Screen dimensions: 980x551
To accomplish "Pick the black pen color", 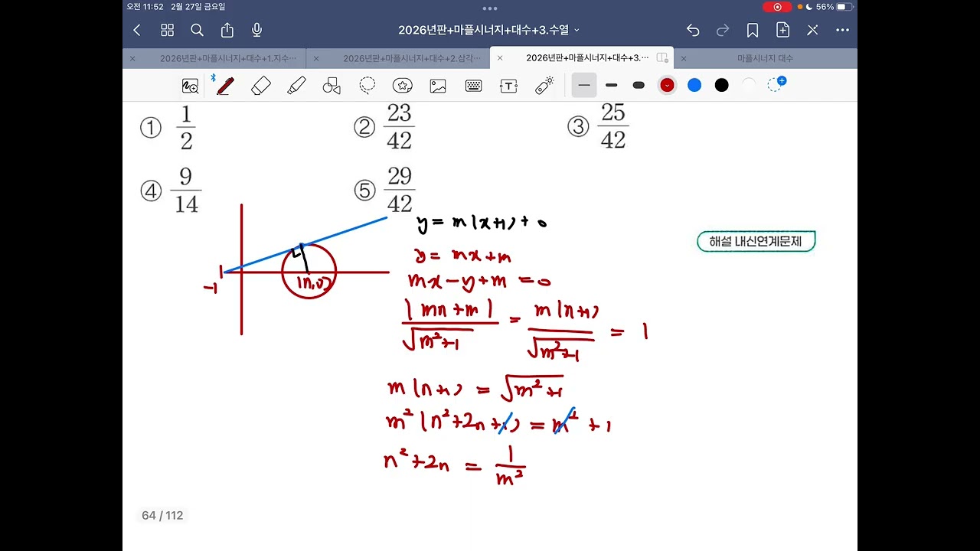I will tap(721, 85).
